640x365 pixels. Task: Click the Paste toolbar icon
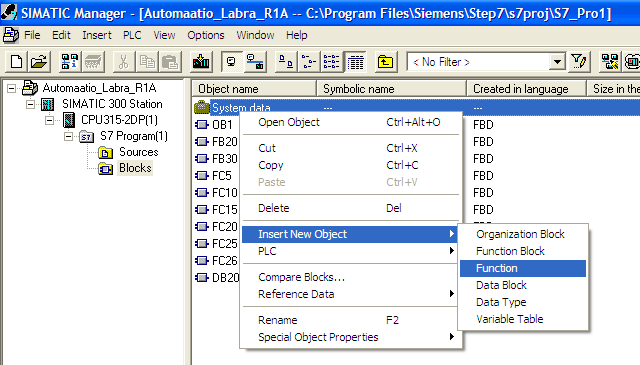[169, 62]
